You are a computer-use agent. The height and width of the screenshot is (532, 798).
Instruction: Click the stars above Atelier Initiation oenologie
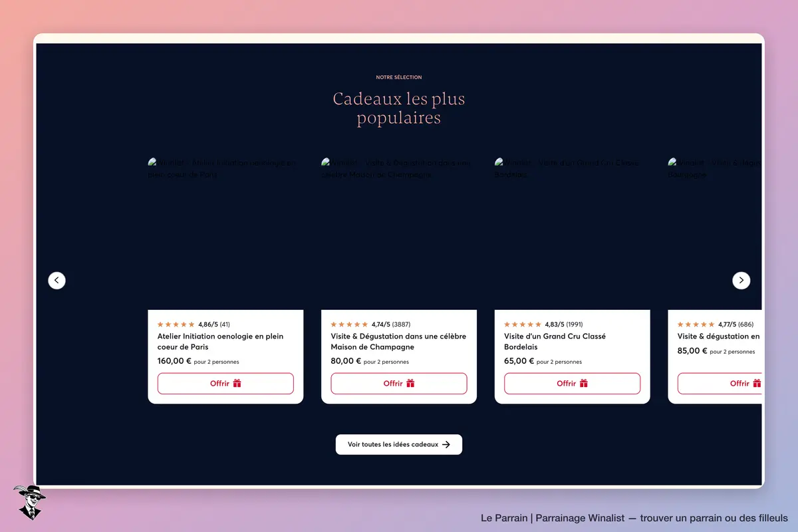(176, 325)
